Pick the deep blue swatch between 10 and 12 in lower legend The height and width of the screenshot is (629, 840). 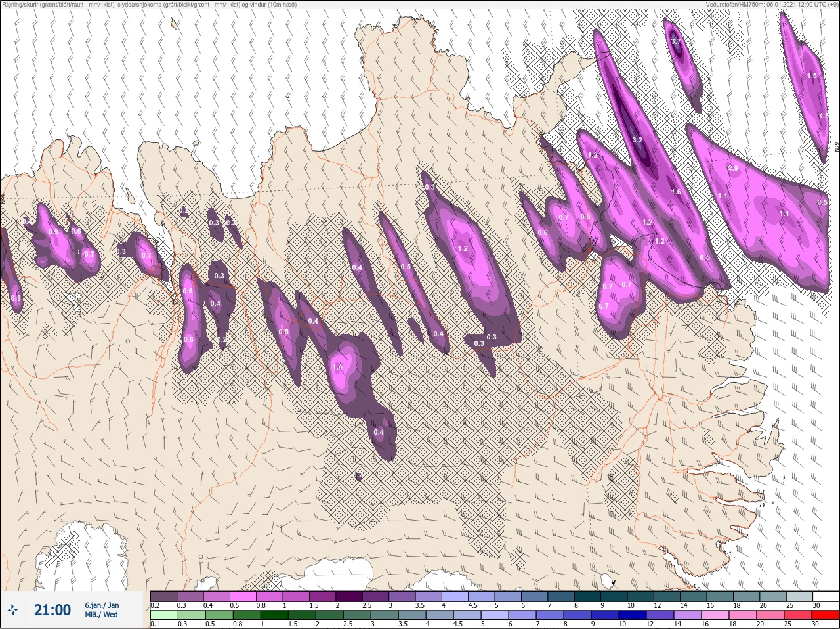634,615
